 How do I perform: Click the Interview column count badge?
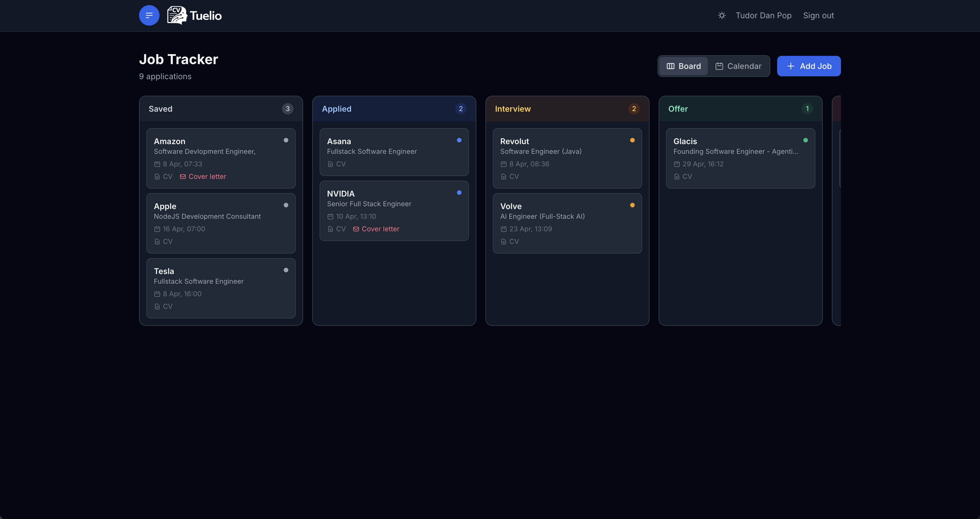(634, 109)
